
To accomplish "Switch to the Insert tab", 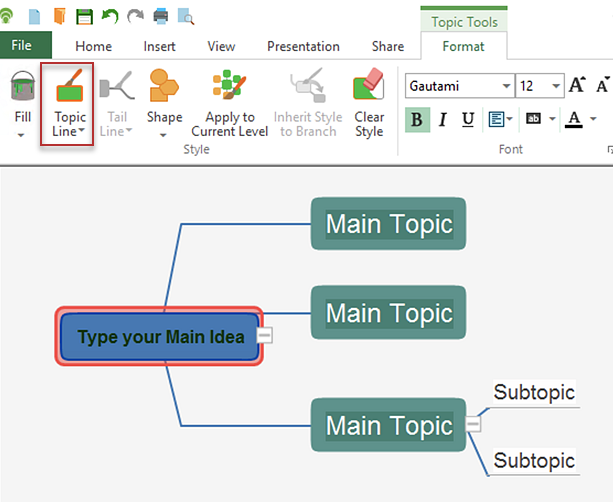I will tap(160, 46).
